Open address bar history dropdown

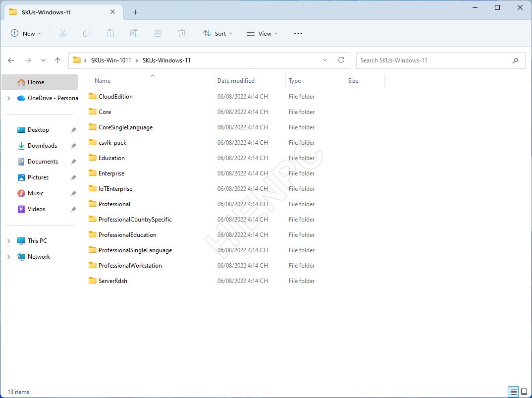[x=324, y=60]
